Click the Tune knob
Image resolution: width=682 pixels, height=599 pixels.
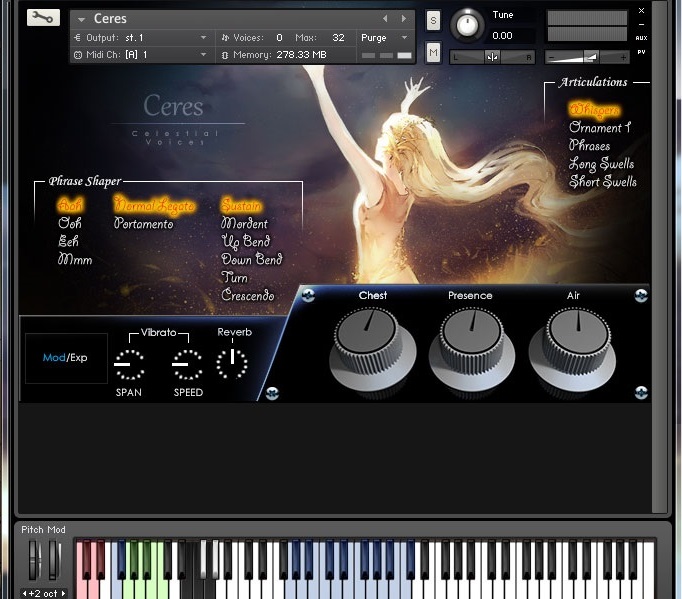click(x=467, y=24)
